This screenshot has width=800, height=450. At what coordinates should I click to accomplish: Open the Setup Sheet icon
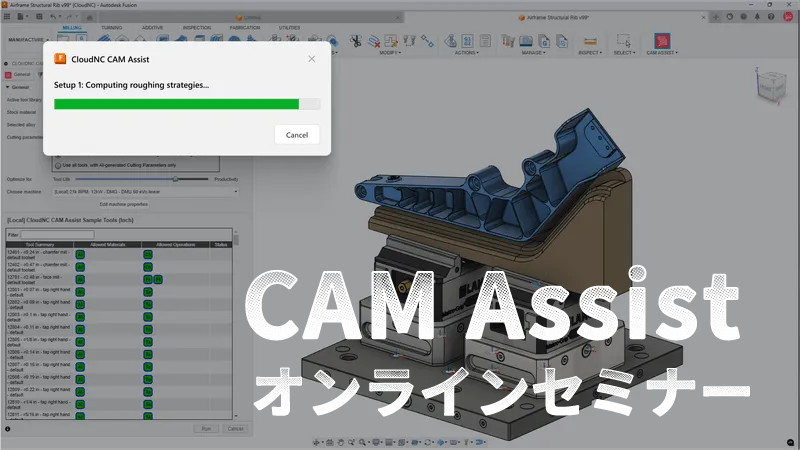pos(485,41)
